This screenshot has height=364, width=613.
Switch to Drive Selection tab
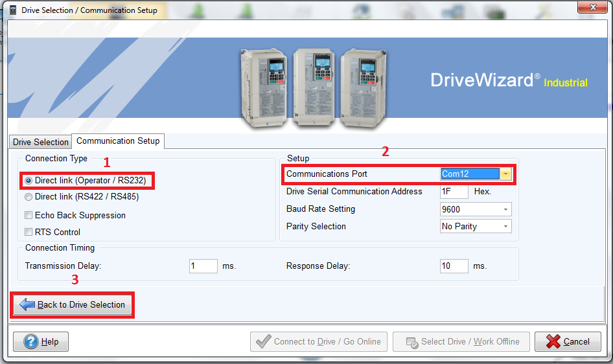[40, 142]
